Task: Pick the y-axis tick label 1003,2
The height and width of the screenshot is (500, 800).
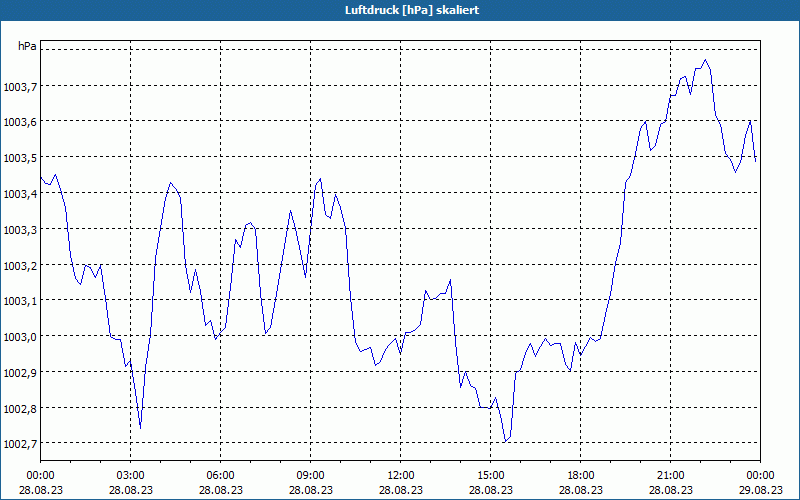Action: [x=20, y=265]
